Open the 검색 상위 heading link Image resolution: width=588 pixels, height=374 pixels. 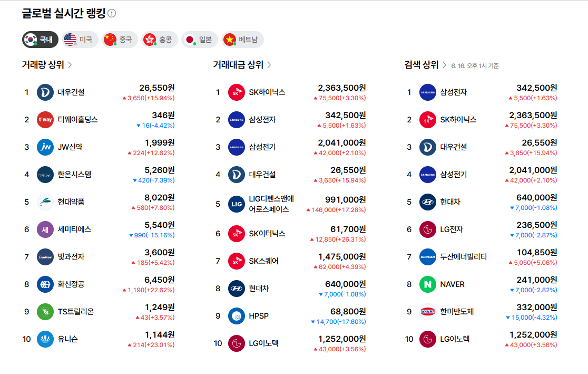(421, 65)
